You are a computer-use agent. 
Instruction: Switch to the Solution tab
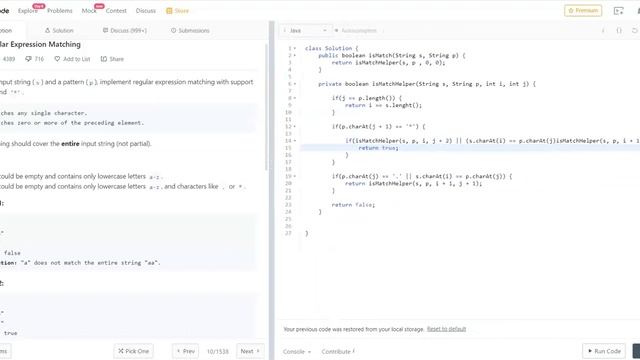pyautogui.click(x=59, y=31)
